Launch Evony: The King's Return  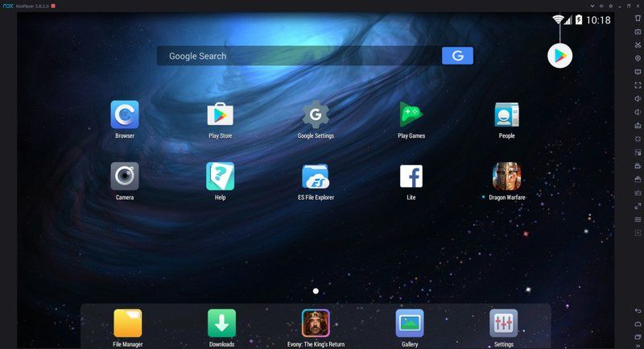[x=315, y=323]
